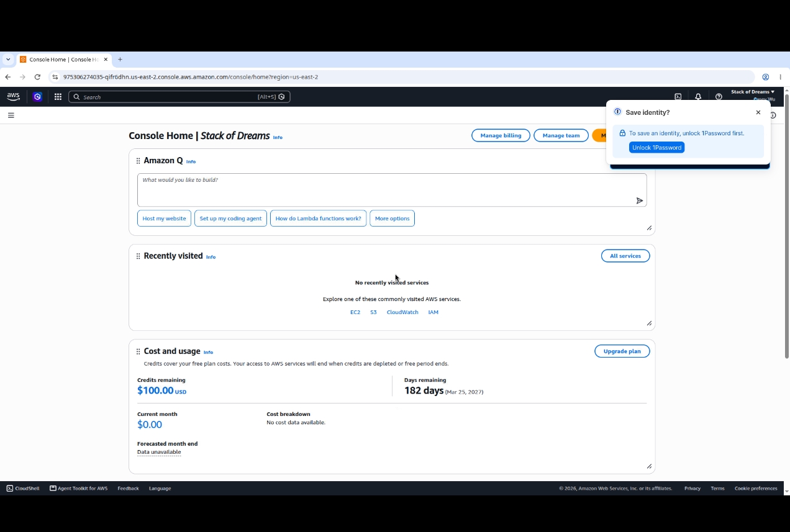The height and width of the screenshot is (532, 790).
Task: Open the Chrome profile icon
Action: pyautogui.click(x=766, y=77)
